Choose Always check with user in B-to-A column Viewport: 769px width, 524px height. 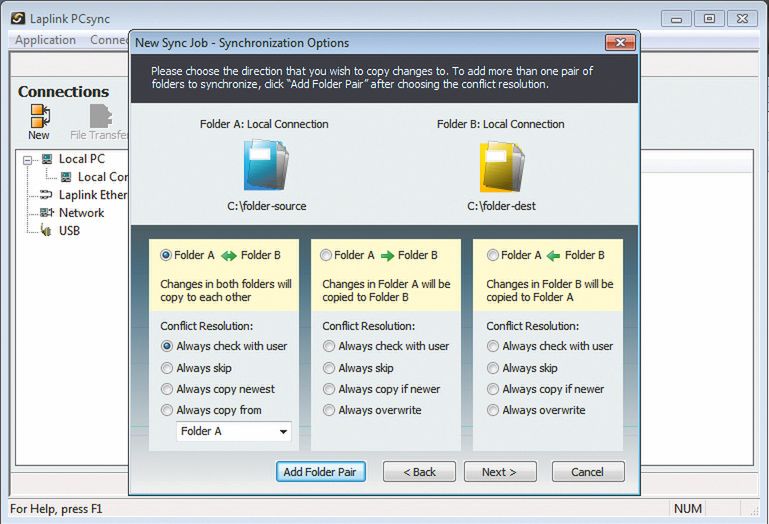(x=492, y=346)
